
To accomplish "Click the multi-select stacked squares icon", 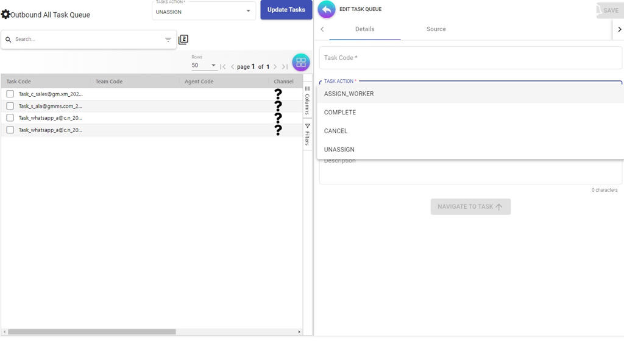I will [x=183, y=40].
